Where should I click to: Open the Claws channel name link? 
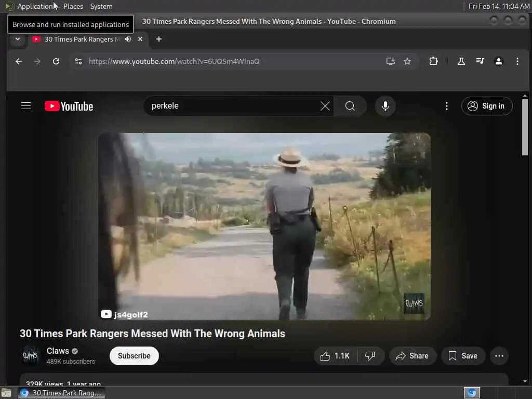tap(58, 351)
